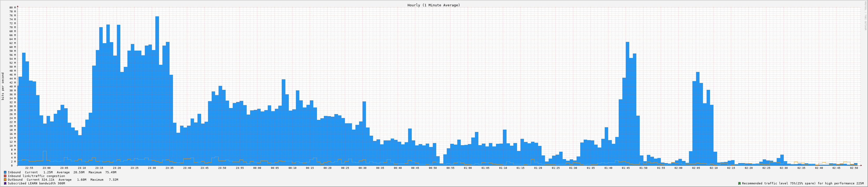868x187 pixels.
Task: Click the 22:55 time axis label
Action: pos(29,168)
